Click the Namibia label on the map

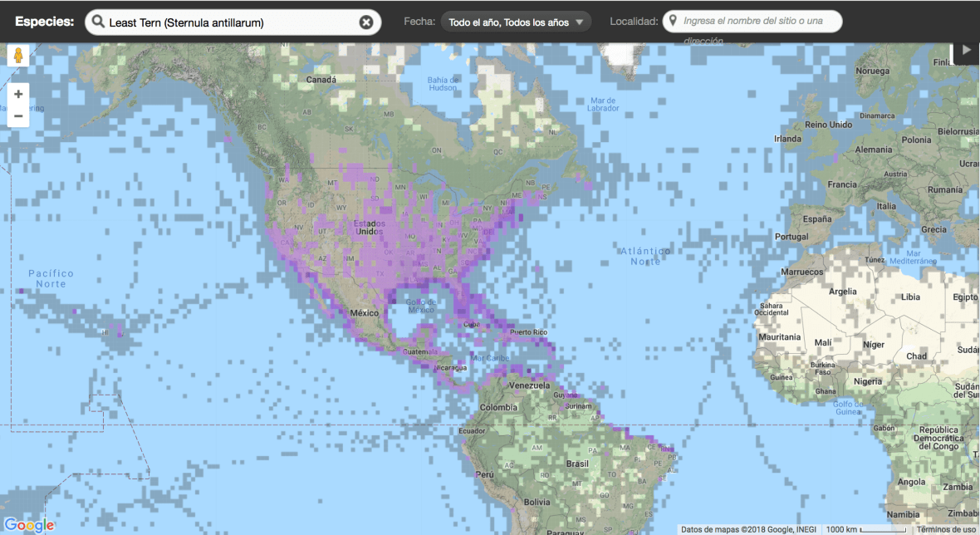point(903,515)
